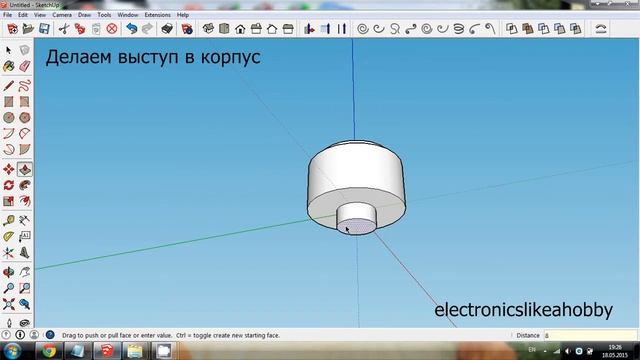
Task: Select the Zoom Window tool
Action: click(24, 288)
